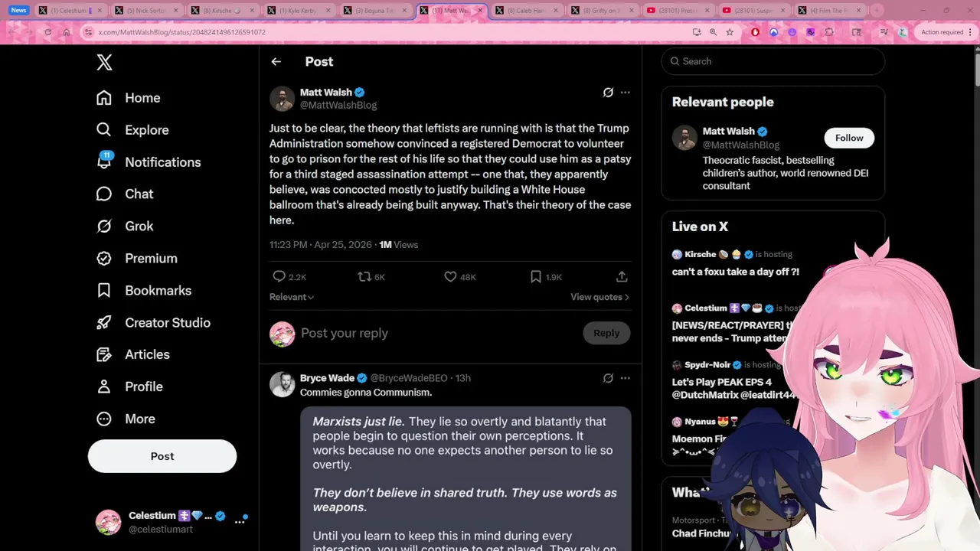980x551 pixels.
Task: Open Chat in the sidebar
Action: (125, 194)
